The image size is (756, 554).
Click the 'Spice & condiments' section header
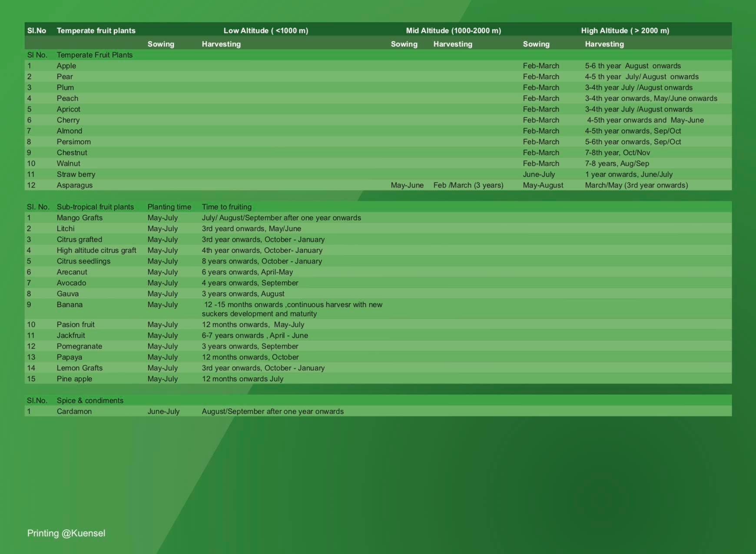(90, 400)
